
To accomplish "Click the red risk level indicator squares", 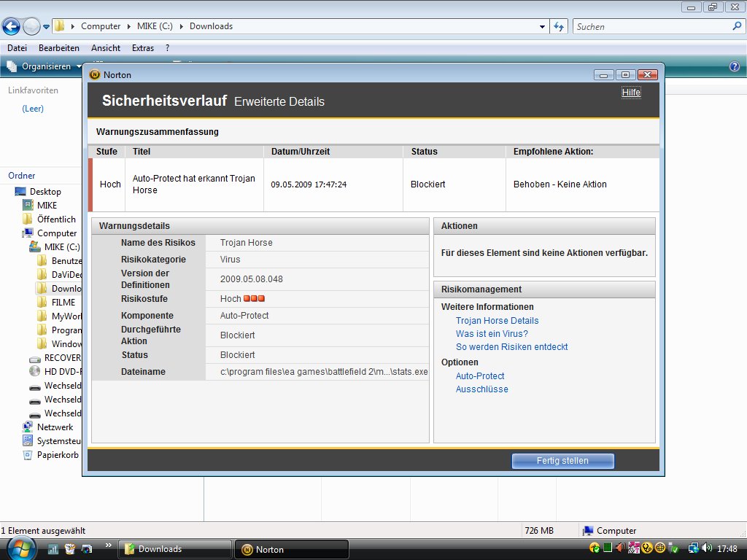I will pyautogui.click(x=254, y=298).
